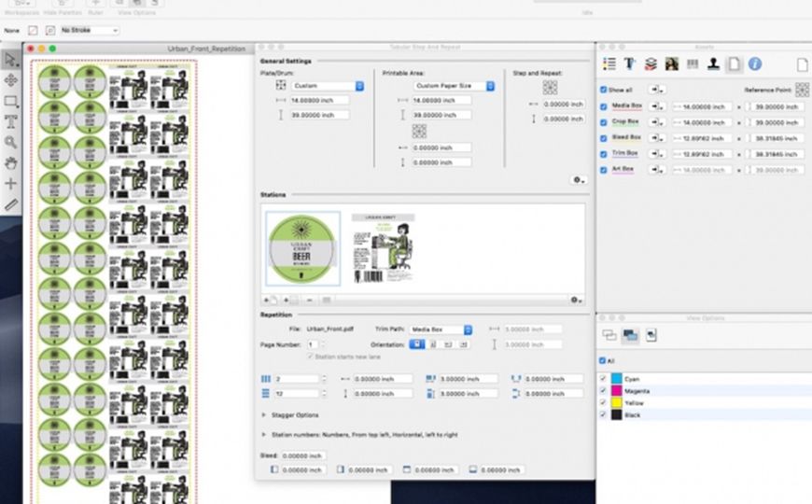The width and height of the screenshot is (812, 504).
Task: Expand Station numbers section
Action: 263,435
